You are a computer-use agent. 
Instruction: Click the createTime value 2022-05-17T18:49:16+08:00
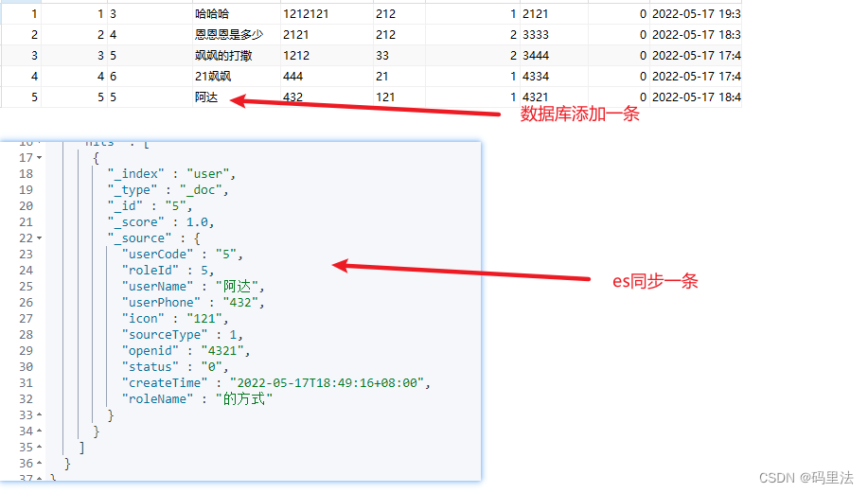click(328, 382)
